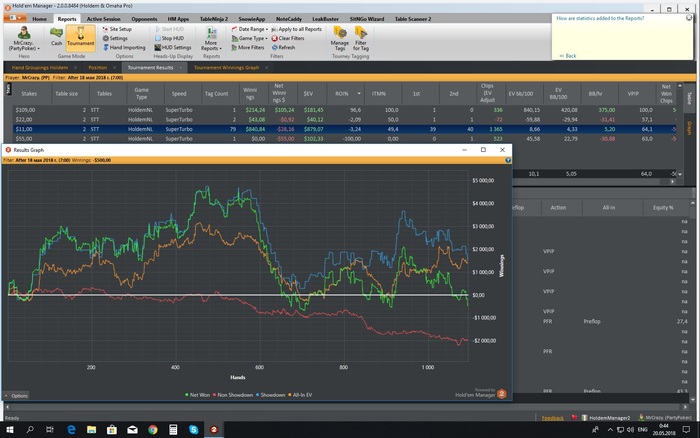The image size is (700, 438).
Task: Open Calculator from the taskbar
Action: [x=173, y=430]
